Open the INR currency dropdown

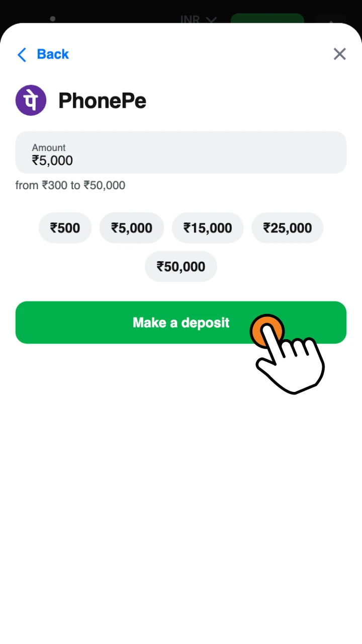pos(190,19)
